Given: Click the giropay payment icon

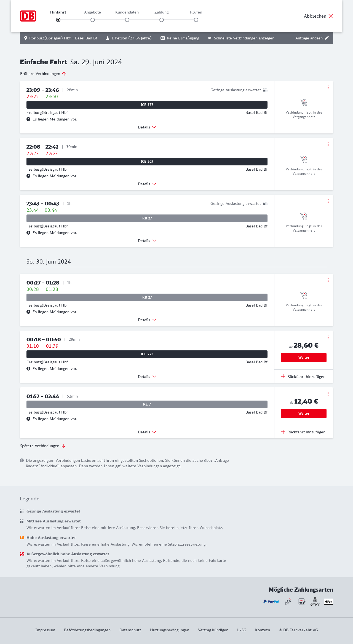Looking at the screenshot, I should click(x=315, y=602).
